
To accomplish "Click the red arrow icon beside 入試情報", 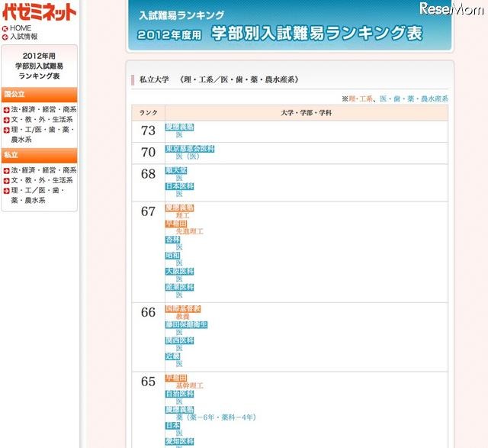I will (x=5, y=37).
